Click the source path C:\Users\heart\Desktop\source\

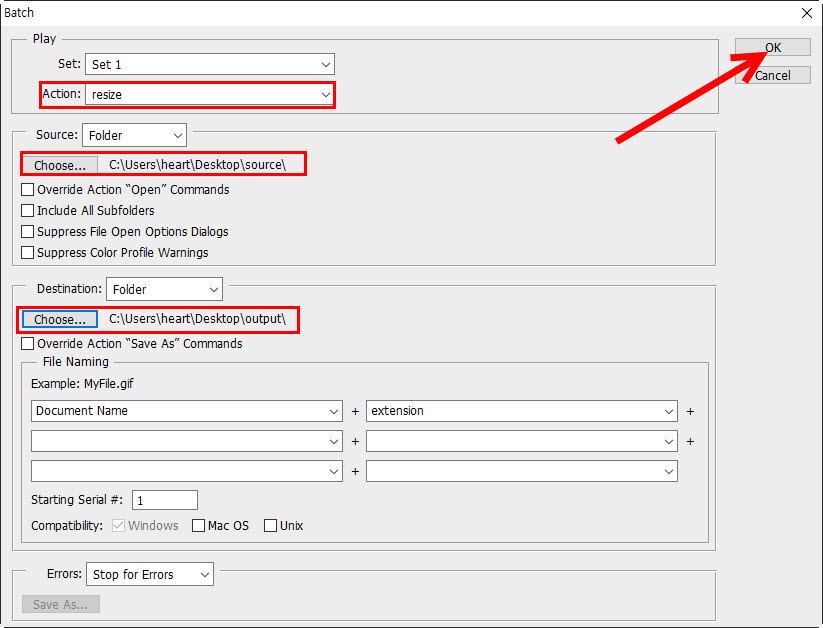coord(197,165)
